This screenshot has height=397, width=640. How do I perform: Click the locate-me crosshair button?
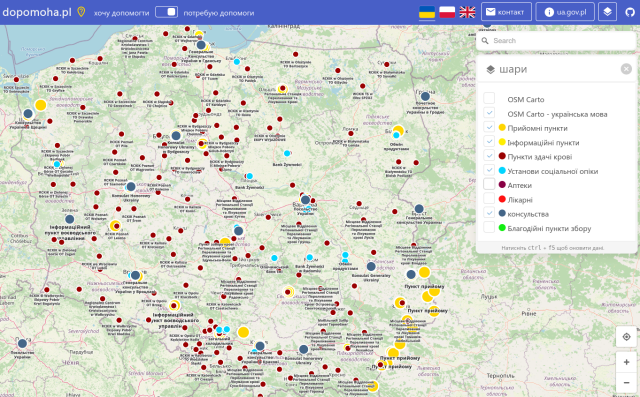pyautogui.click(x=626, y=337)
